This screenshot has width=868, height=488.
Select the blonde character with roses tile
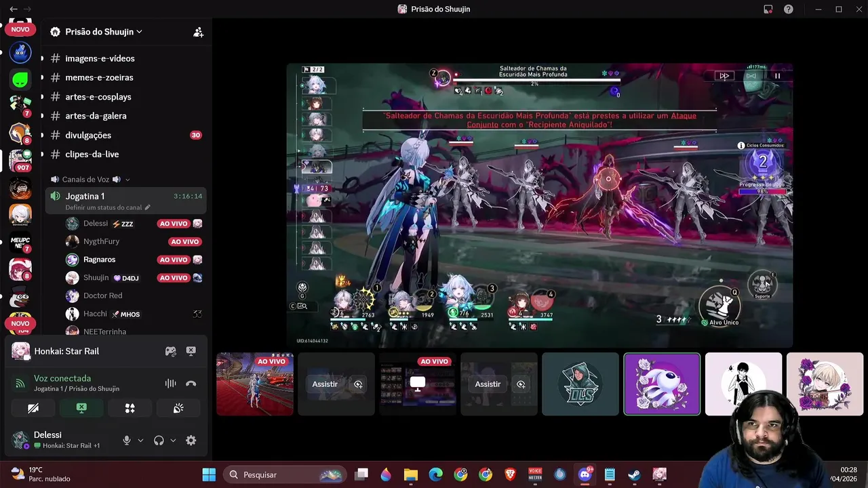(825, 384)
